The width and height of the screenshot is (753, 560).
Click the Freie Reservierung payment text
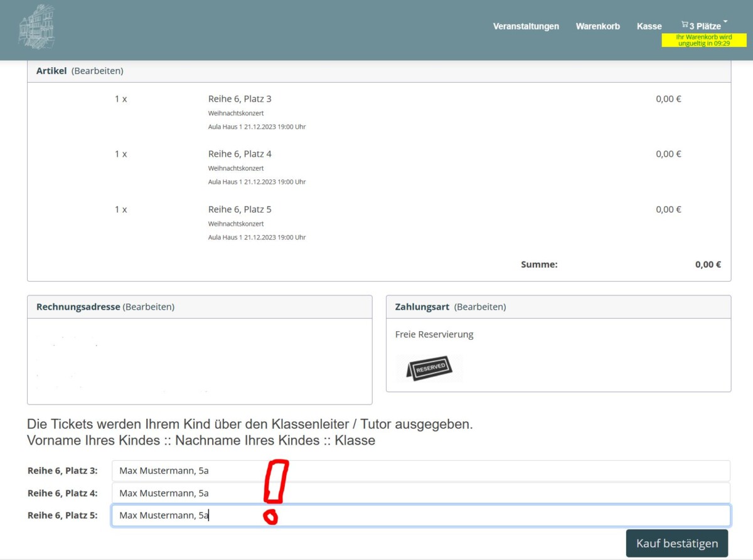tap(434, 334)
